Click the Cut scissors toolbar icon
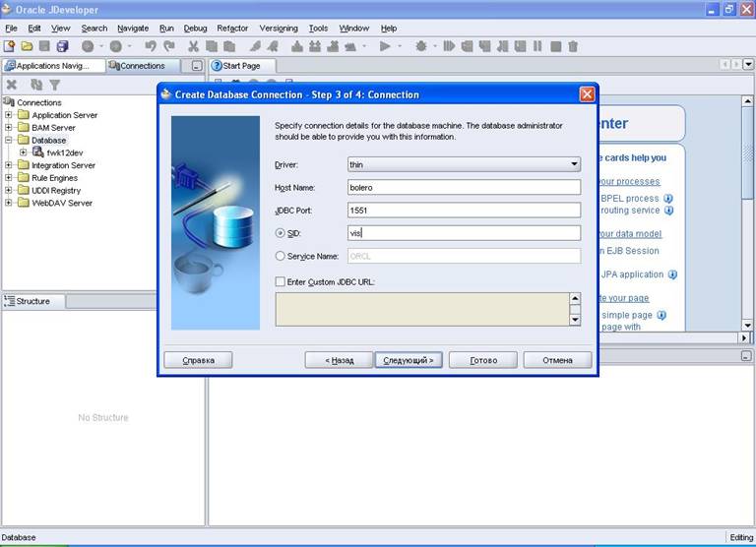Image resolution: width=756 pixels, height=547 pixels. point(193,46)
